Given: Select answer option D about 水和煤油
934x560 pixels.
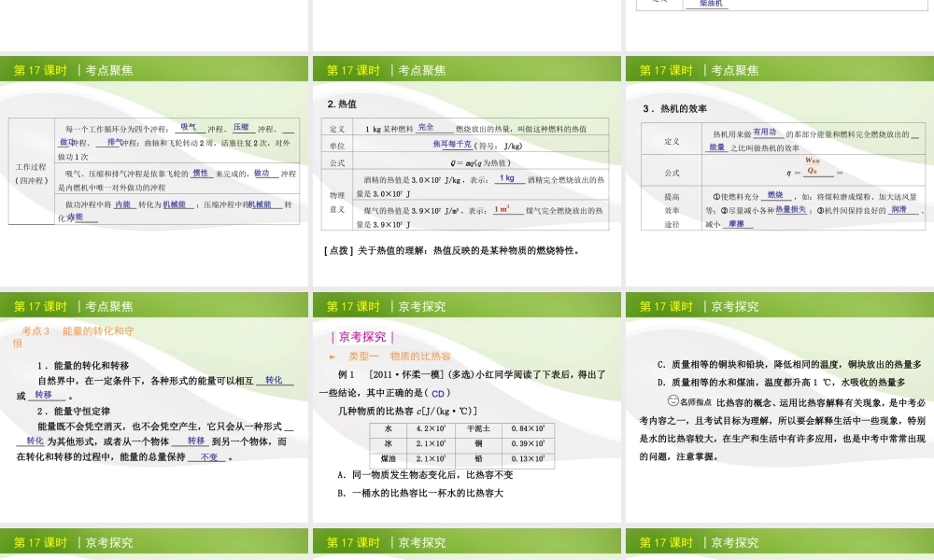Looking at the screenshot, I should pos(781,382).
